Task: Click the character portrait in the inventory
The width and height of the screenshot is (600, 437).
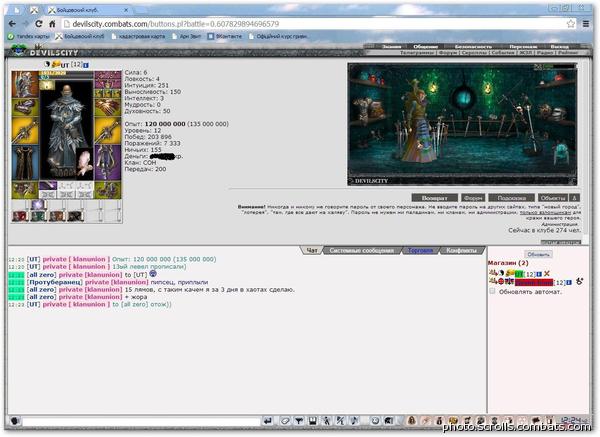Action: pos(67,130)
